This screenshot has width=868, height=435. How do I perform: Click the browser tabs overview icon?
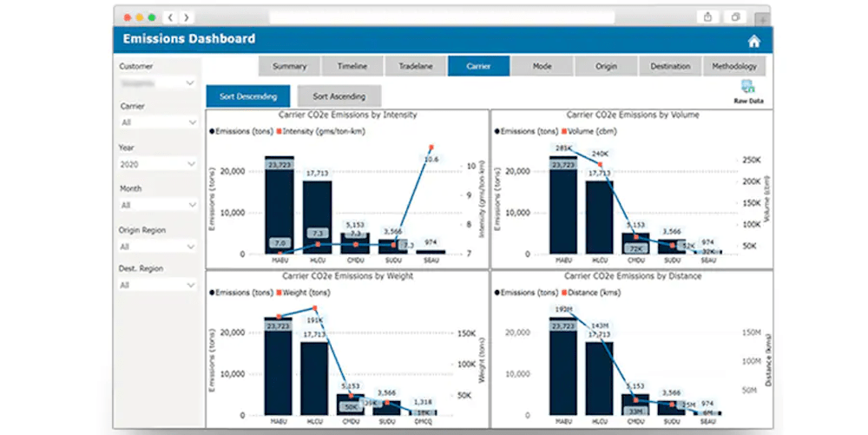[735, 16]
